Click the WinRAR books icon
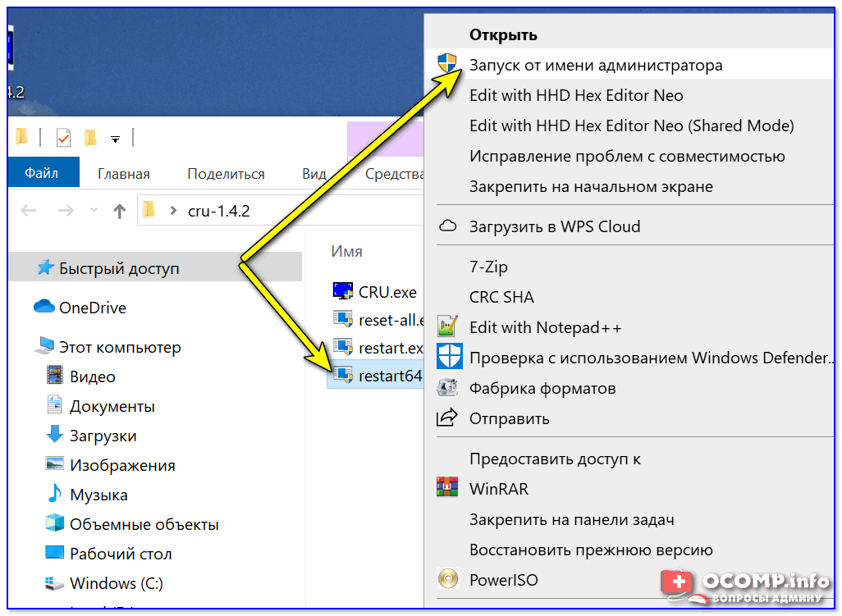Image resolution: width=842 pixels, height=616 pixels. 447,489
